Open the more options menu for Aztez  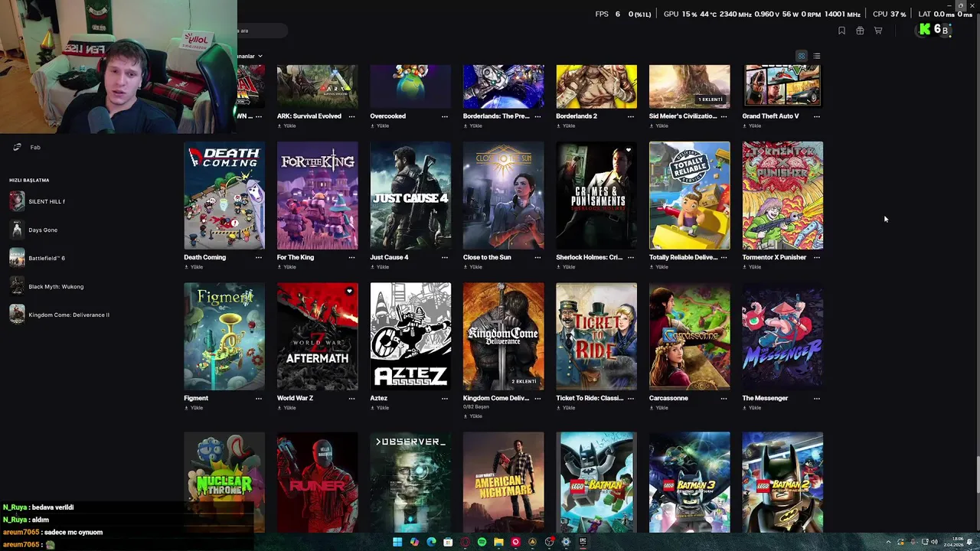[445, 398]
